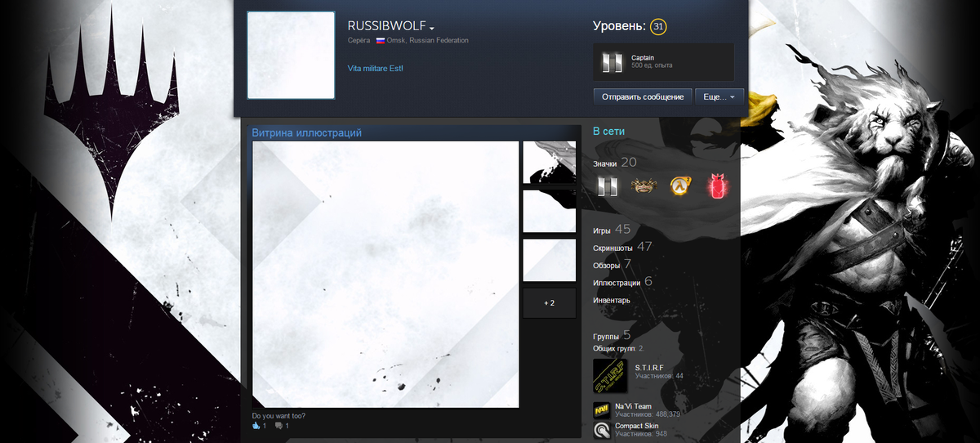Click the thumbs-up rate icon
The height and width of the screenshot is (443, 980).
point(256,426)
